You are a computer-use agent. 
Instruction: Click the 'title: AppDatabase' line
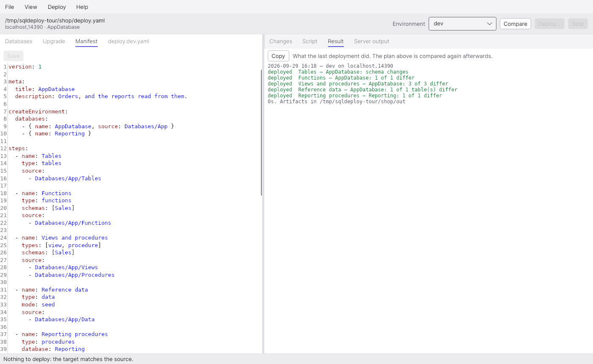pyautogui.click(x=45, y=89)
